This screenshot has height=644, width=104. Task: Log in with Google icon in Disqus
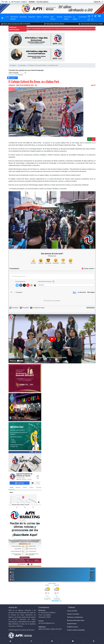pyautogui.click(x=28, y=285)
